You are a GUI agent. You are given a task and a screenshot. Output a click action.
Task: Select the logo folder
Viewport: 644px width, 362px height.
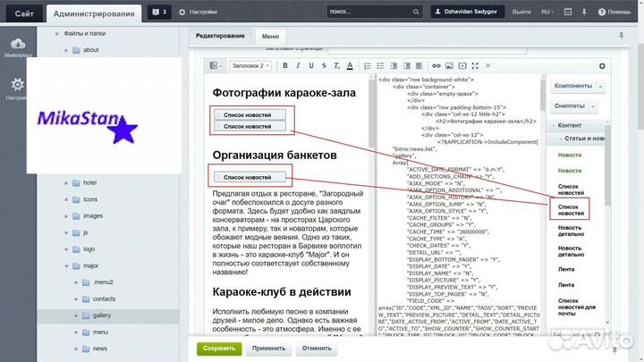89,249
